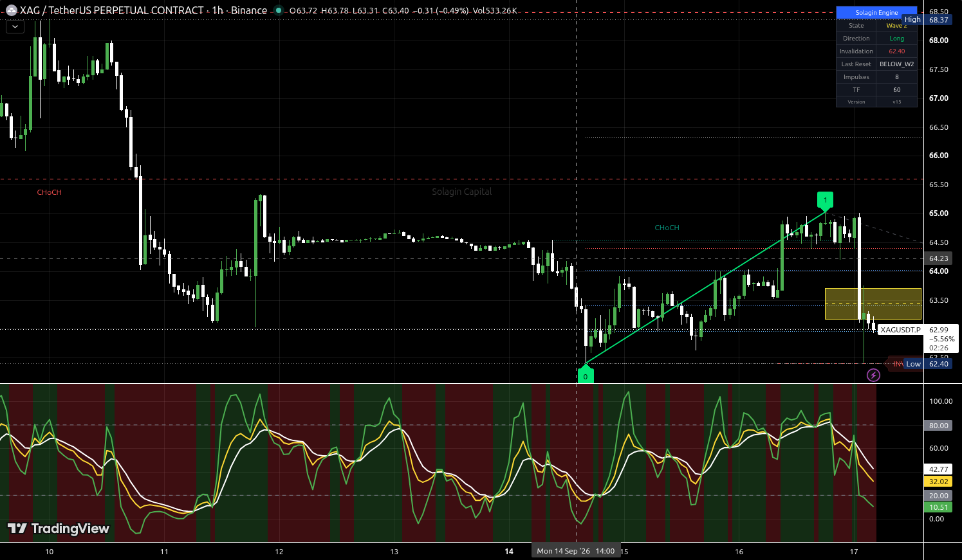The height and width of the screenshot is (560, 962).
Task: Click the −5.56% change label on price axis
Action: [941, 339]
